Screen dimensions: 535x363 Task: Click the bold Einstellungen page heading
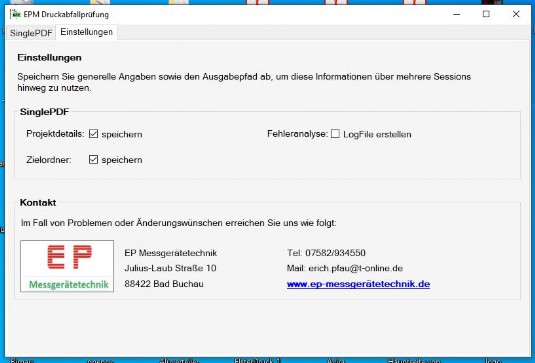pos(49,58)
